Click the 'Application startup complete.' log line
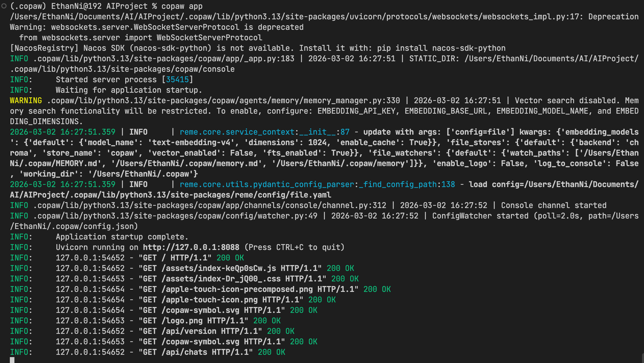The width and height of the screenshot is (644, 363). [x=122, y=237]
